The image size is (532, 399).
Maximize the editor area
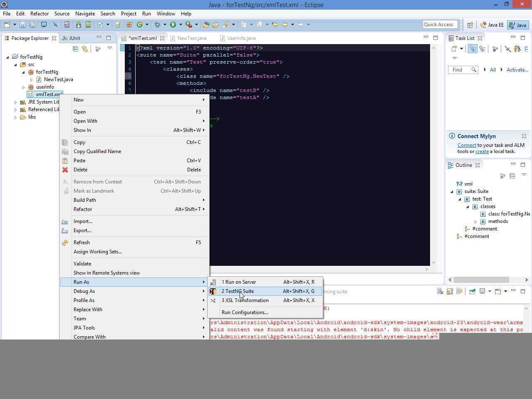coord(435,37)
